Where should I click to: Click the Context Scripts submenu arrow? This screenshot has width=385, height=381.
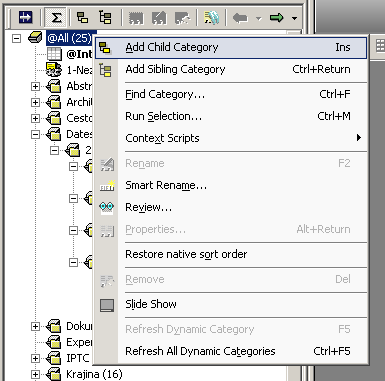pyautogui.click(x=359, y=138)
